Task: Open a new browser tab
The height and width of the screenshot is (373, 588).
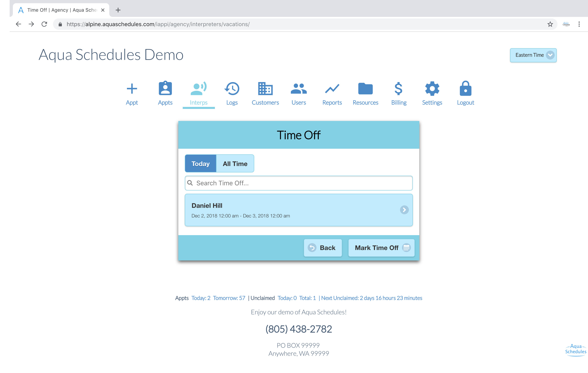Action: 118,10
